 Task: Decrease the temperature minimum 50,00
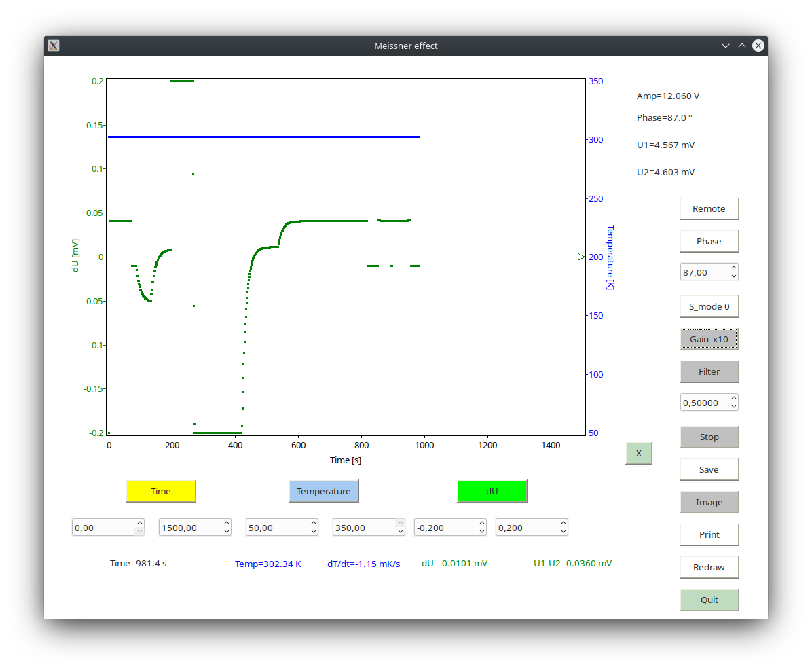coord(314,532)
